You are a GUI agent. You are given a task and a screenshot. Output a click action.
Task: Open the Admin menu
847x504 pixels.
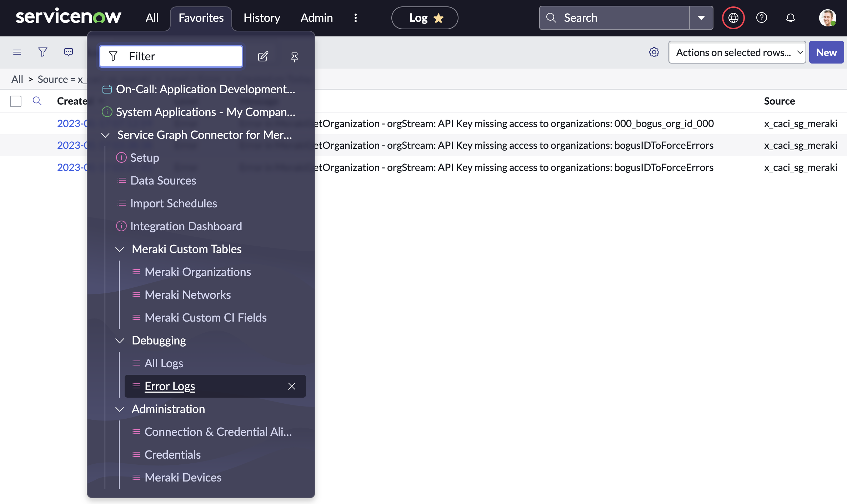click(316, 17)
